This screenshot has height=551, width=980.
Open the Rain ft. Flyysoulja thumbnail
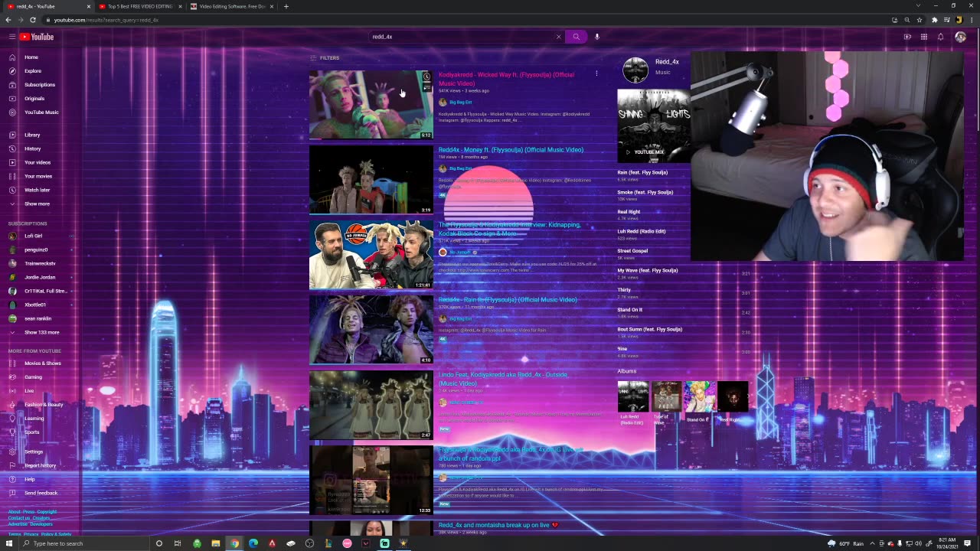pos(371,330)
